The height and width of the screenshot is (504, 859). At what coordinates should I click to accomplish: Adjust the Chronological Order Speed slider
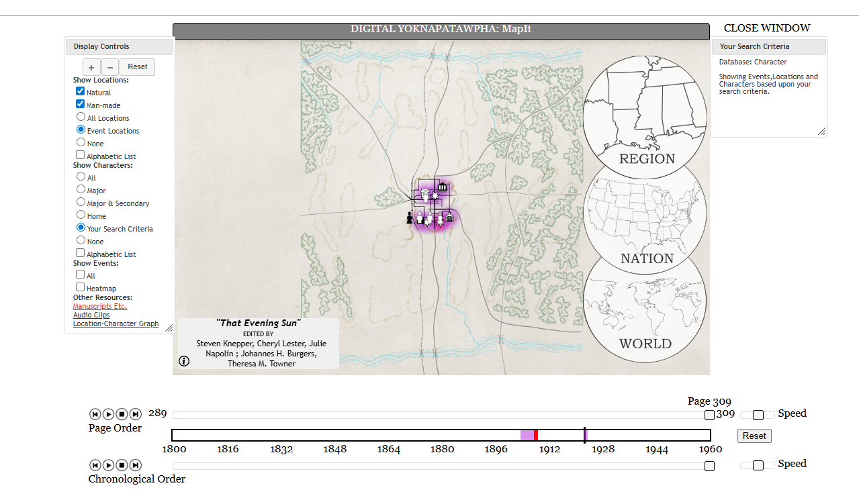click(758, 465)
